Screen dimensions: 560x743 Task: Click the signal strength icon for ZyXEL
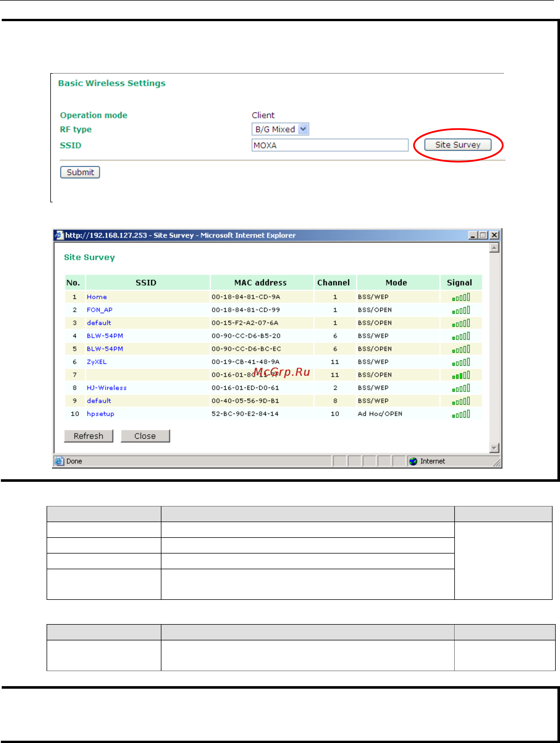[461, 362]
